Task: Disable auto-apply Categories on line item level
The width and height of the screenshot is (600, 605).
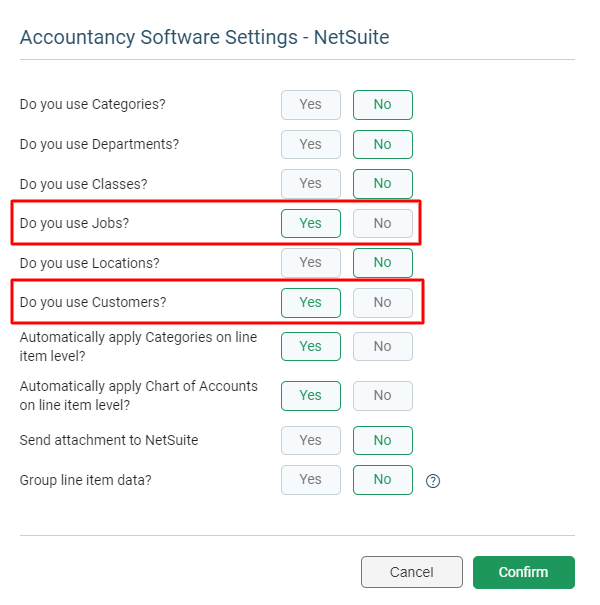Action: 383,346
